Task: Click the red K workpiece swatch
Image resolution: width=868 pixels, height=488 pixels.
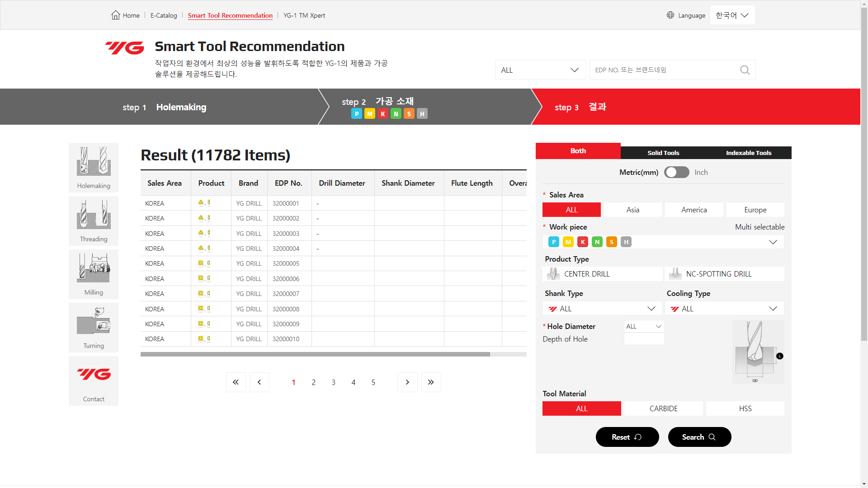Action: 583,242
